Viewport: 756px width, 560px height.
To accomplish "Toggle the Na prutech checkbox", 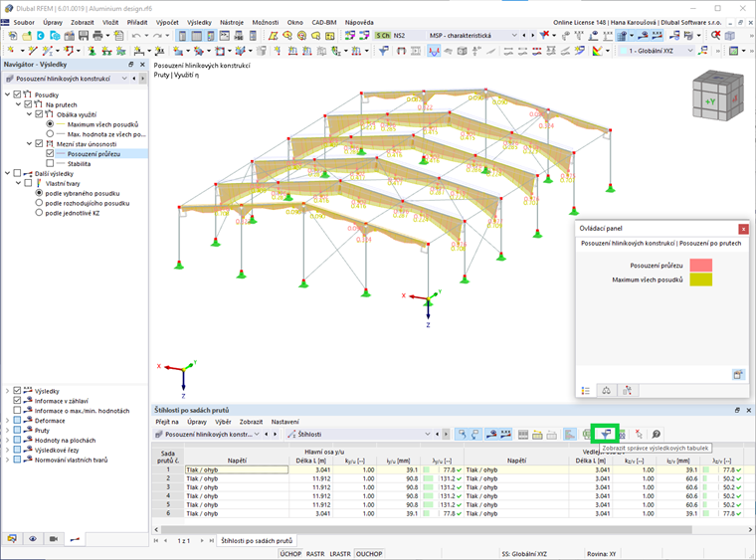I will tap(28, 104).
